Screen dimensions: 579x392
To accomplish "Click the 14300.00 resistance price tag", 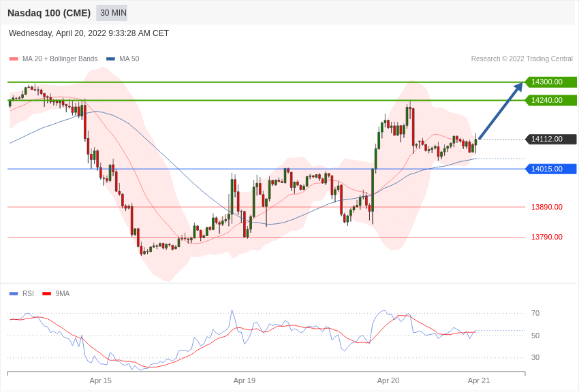I will (x=550, y=82).
